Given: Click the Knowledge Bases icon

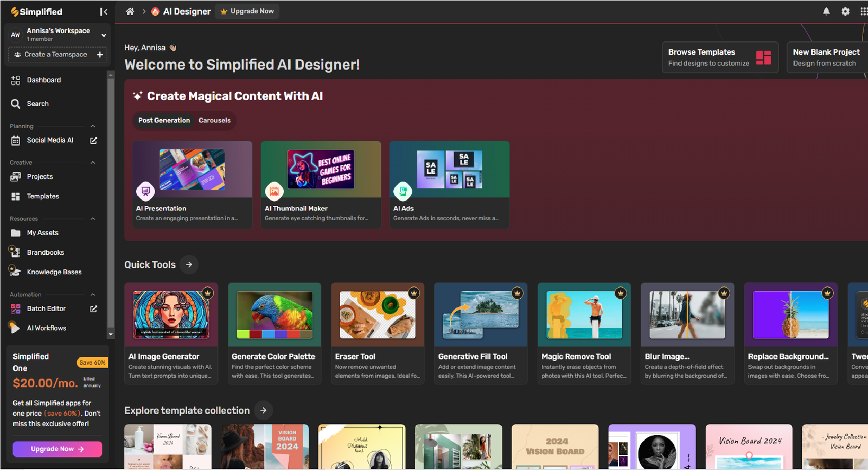Looking at the screenshot, I should pos(15,271).
